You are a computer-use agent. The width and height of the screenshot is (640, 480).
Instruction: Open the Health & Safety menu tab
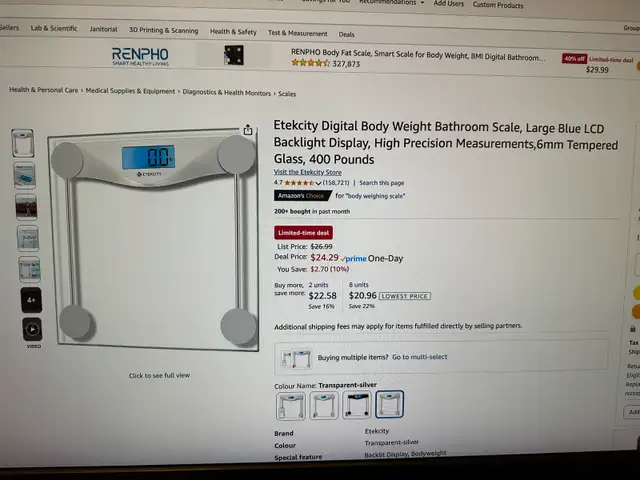point(233,31)
